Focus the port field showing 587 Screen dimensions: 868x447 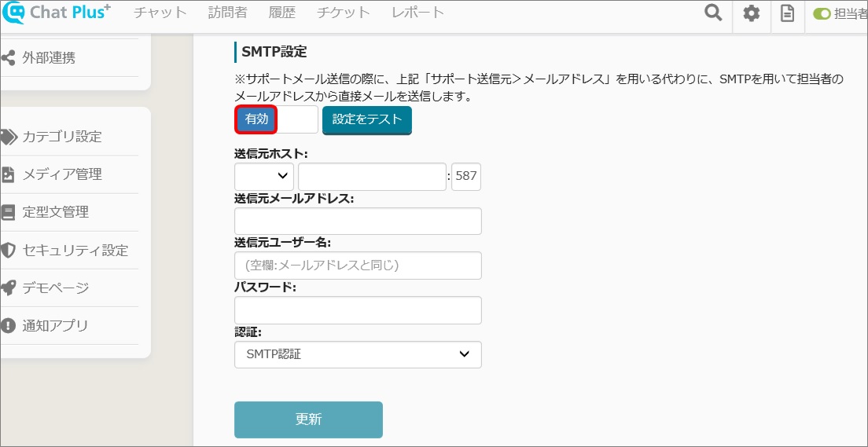click(466, 177)
